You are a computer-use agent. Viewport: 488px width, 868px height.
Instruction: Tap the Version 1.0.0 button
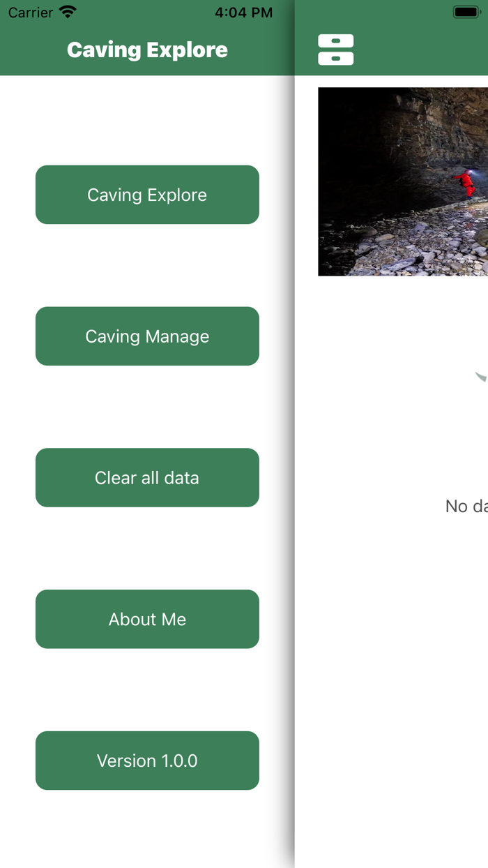pos(147,761)
